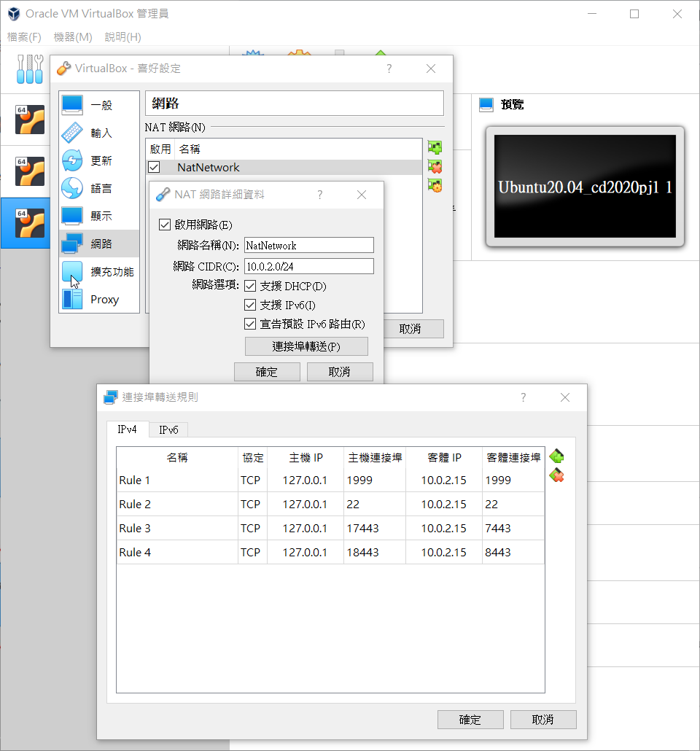Click the 網路 CIDR input field
The width and height of the screenshot is (700, 751).
[308, 266]
